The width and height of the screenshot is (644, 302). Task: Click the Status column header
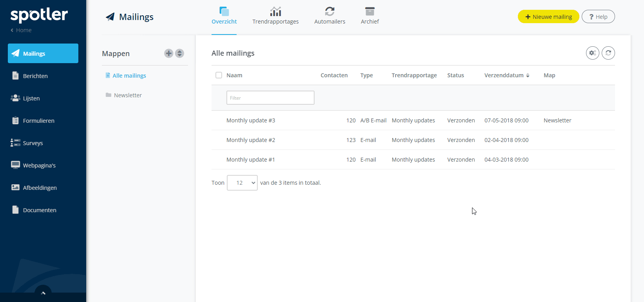pos(456,75)
